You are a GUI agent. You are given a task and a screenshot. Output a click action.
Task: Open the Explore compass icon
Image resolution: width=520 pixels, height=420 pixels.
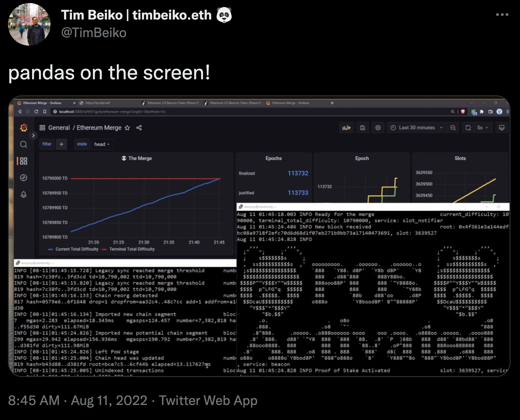click(x=23, y=178)
